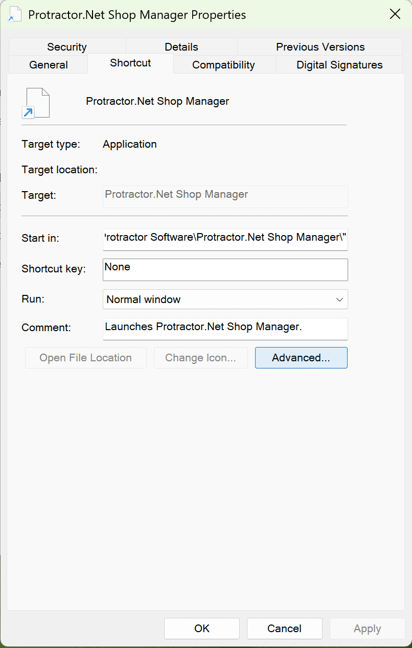Open the Advanced settings button
412x648 pixels.
point(301,358)
